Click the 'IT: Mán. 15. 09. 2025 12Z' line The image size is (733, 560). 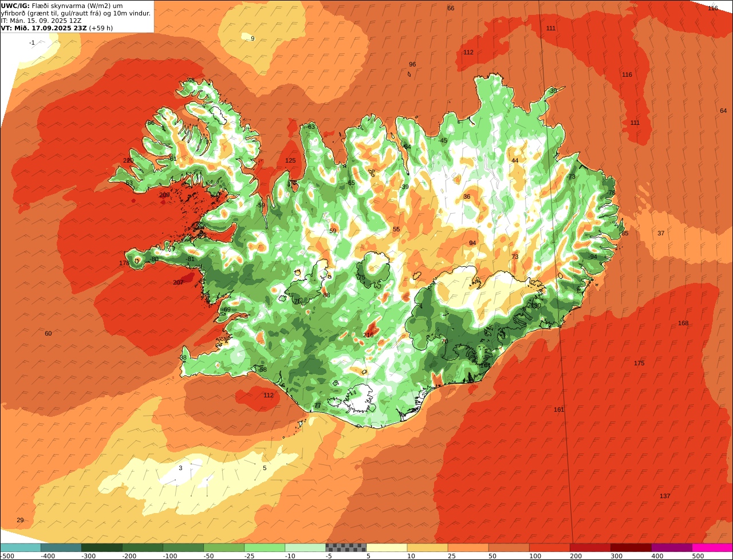pyautogui.click(x=41, y=21)
